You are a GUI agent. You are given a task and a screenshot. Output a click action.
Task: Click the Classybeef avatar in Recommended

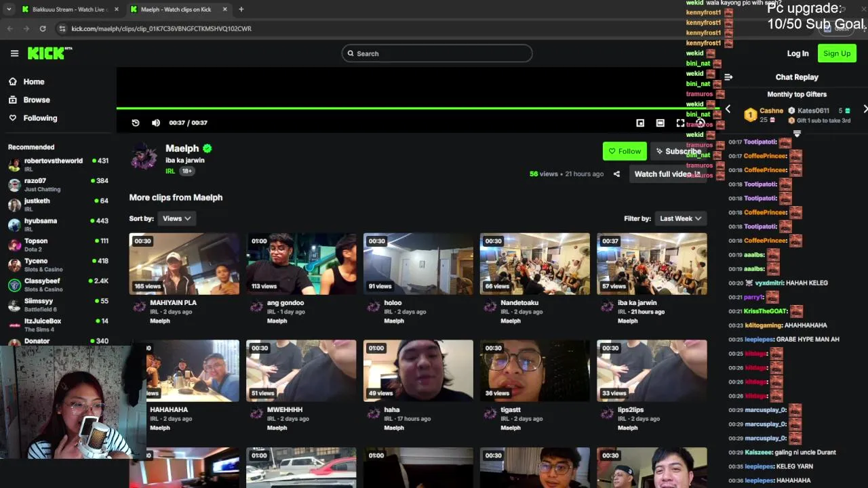14,285
